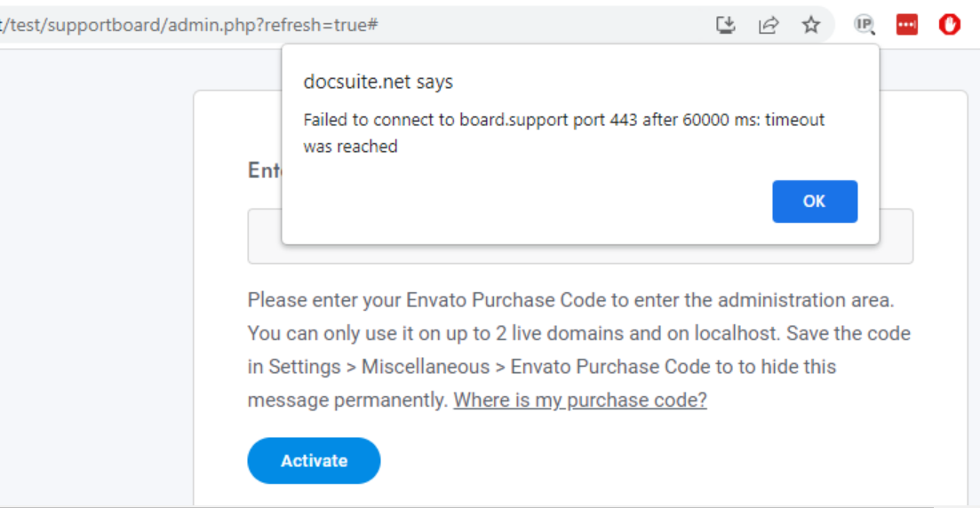
Task: Click the gray page background beside the card
Action: (94, 282)
